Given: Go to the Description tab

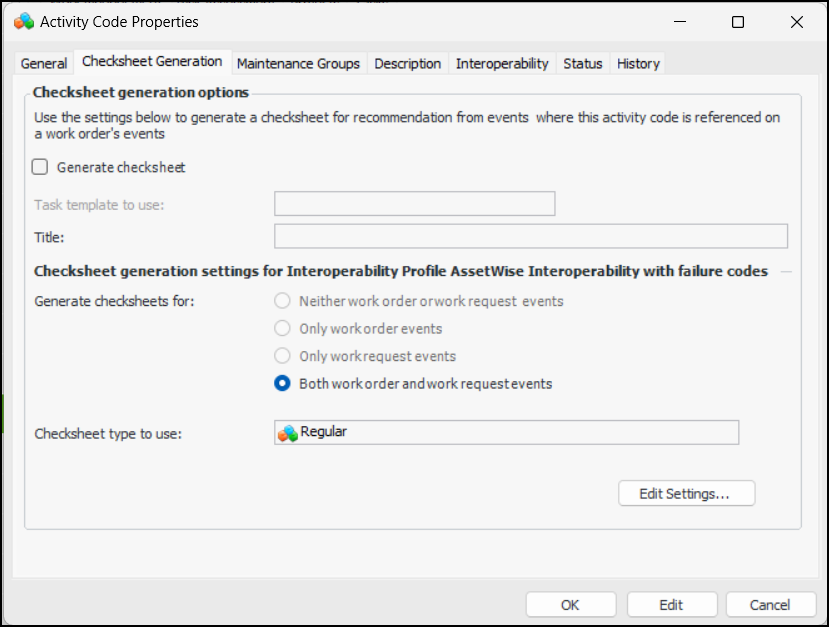Looking at the screenshot, I should (407, 63).
